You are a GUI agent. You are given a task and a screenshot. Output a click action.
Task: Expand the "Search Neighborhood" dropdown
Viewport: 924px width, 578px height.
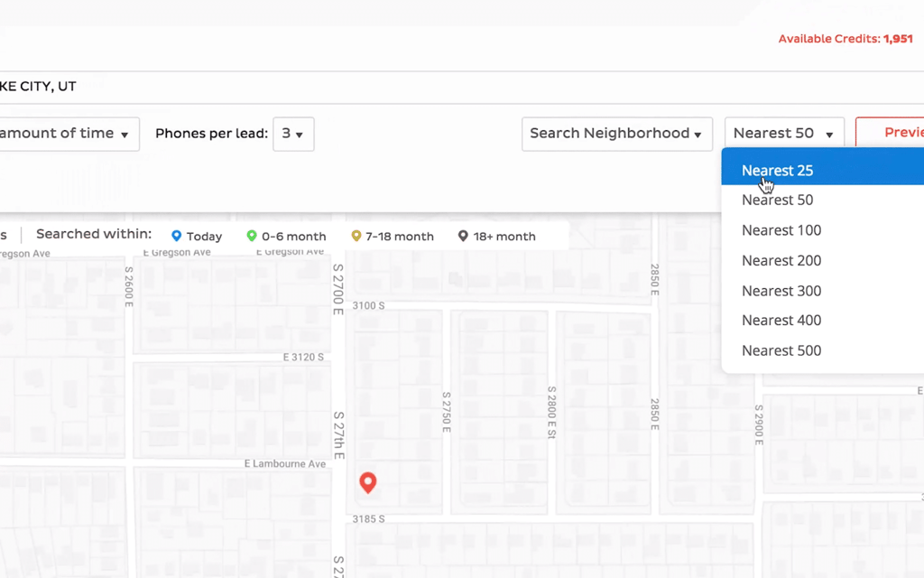click(x=616, y=134)
